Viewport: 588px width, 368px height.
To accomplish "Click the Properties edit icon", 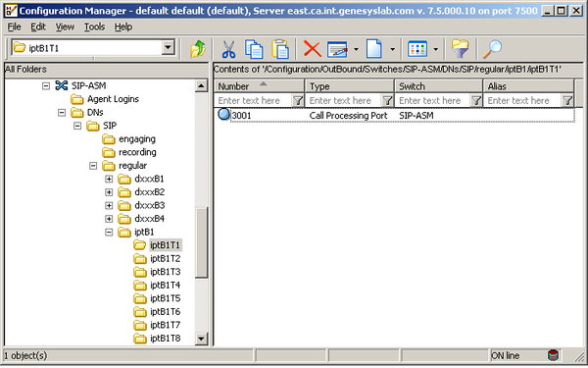I will coord(337,49).
